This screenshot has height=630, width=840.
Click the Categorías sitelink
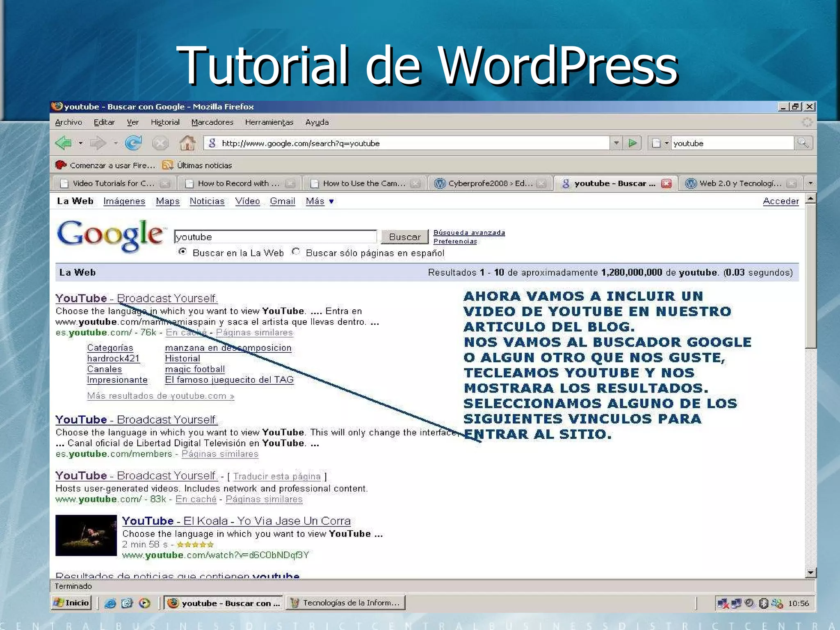[110, 348]
